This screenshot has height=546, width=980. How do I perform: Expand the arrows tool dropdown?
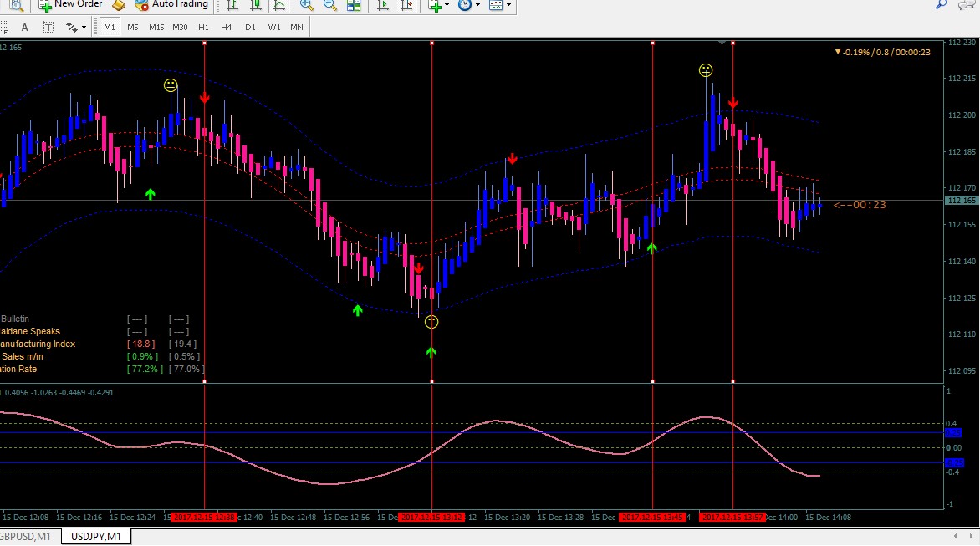[x=84, y=27]
